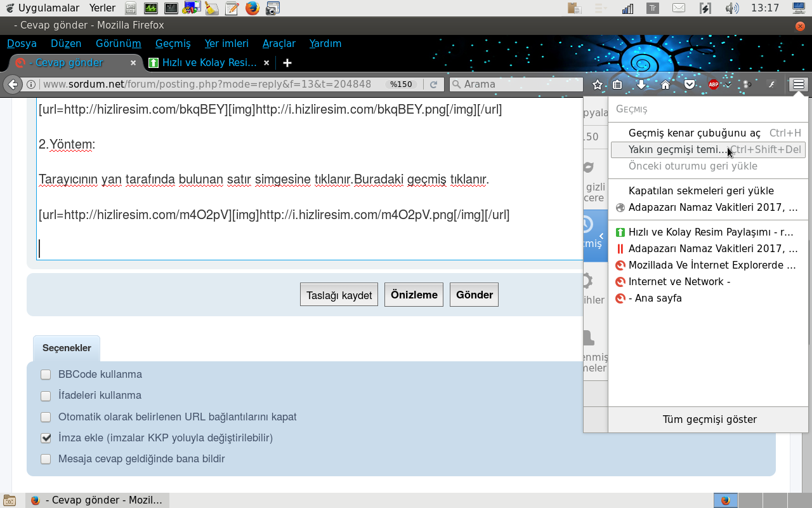This screenshot has height=508, width=812.
Task: Open the file cabinet launcher icon
Action: pyautogui.click(x=130, y=8)
